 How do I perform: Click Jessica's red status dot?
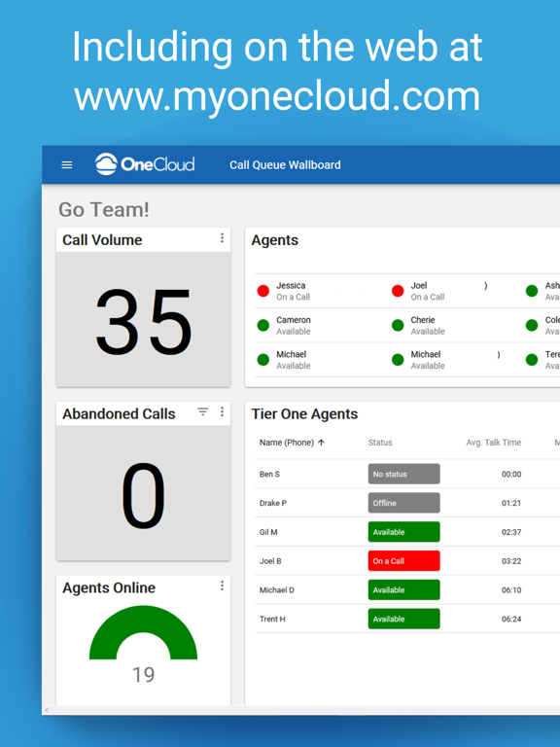pyautogui.click(x=263, y=291)
